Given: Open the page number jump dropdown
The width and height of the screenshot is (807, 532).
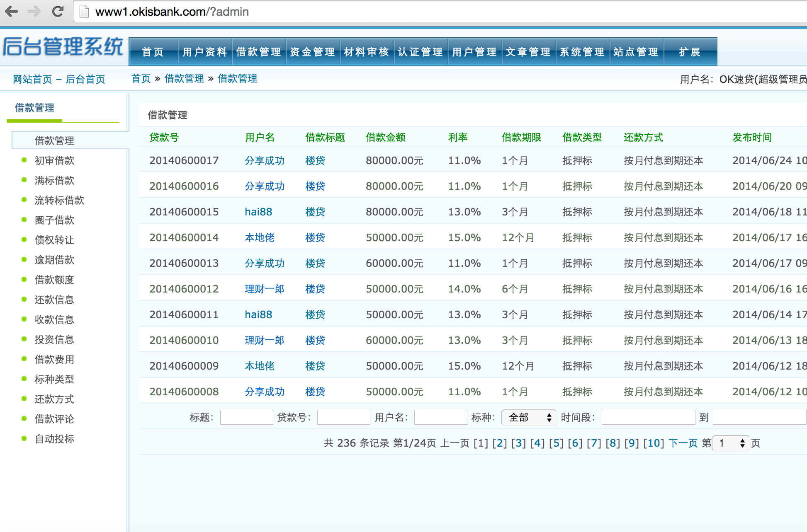Looking at the screenshot, I should point(731,443).
